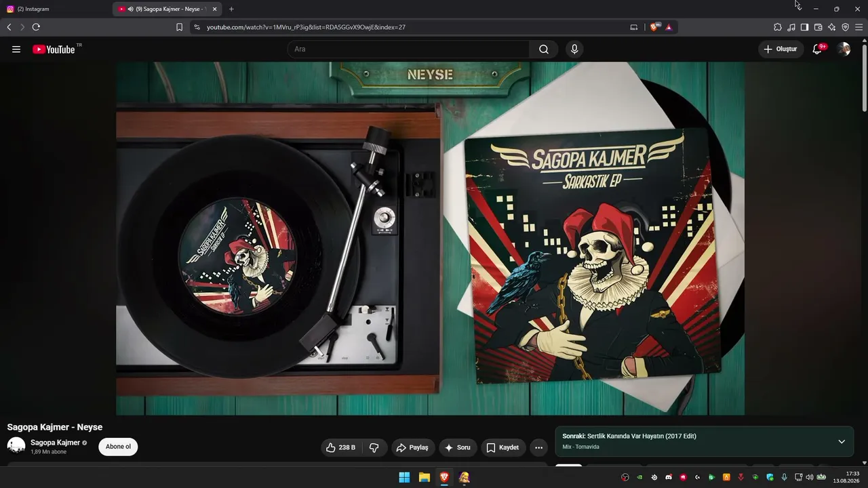Open YouTube notifications bell
Image resolution: width=868 pixels, height=488 pixels.
(x=817, y=49)
